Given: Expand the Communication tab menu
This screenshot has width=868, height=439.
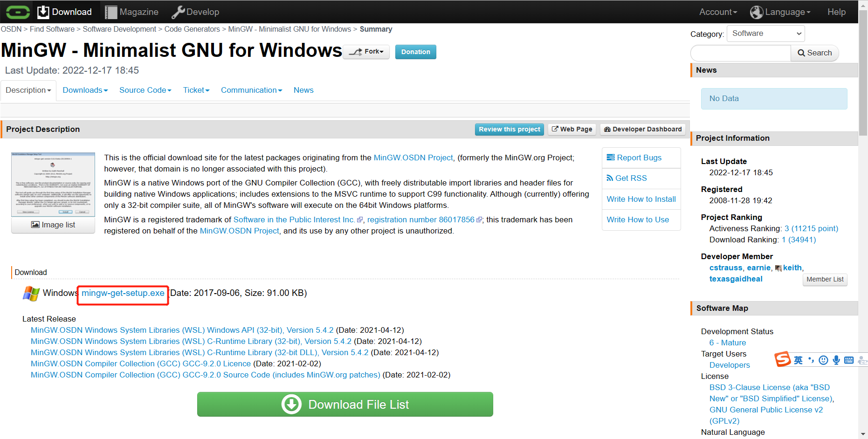Looking at the screenshot, I should [x=252, y=90].
